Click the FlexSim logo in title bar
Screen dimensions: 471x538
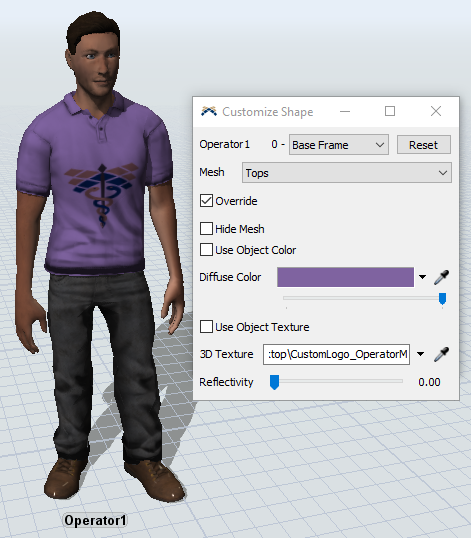tap(209, 112)
